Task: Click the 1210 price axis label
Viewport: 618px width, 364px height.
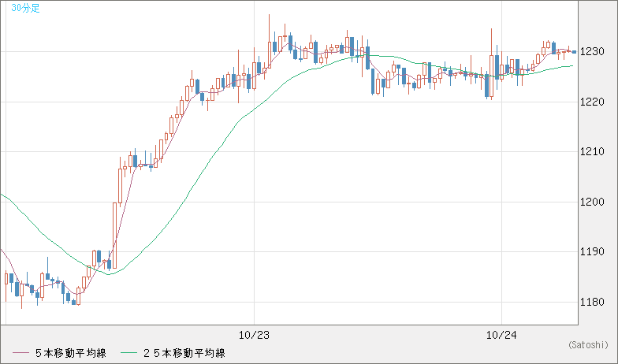Action: pyautogui.click(x=593, y=151)
